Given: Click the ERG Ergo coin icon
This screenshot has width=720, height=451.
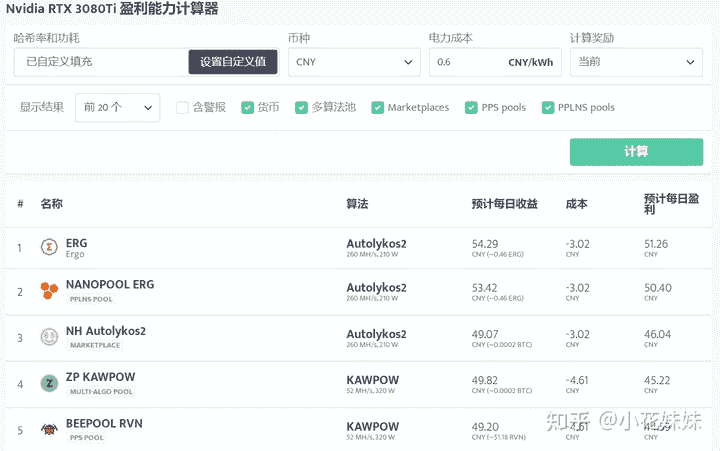Looking at the screenshot, I should pos(49,247).
